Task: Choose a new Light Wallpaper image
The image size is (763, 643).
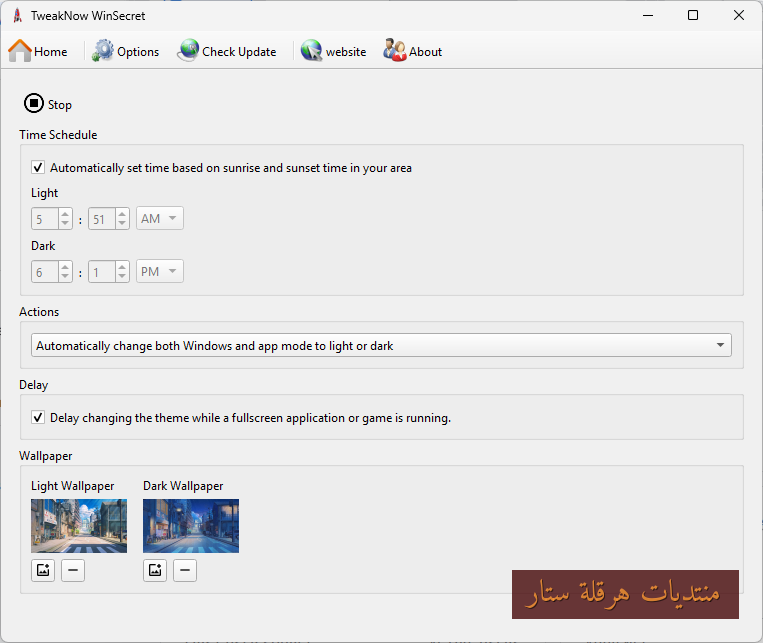Action: (43, 570)
